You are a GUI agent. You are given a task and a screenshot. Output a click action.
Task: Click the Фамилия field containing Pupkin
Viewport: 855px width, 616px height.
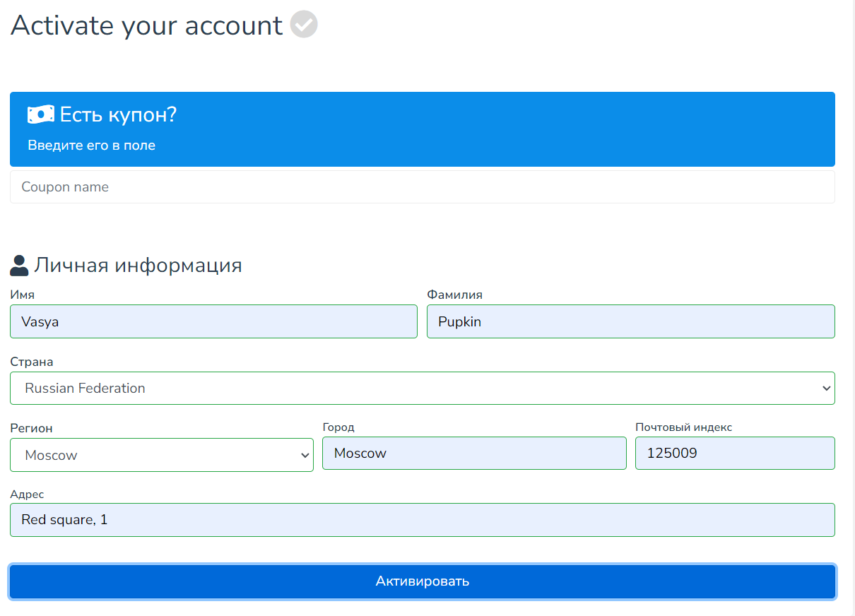pyautogui.click(x=630, y=321)
